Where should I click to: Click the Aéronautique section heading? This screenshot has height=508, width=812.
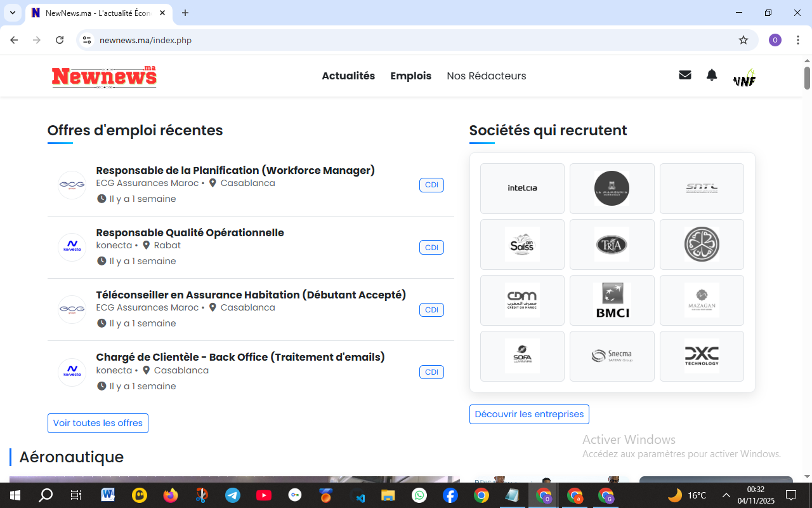(71, 457)
